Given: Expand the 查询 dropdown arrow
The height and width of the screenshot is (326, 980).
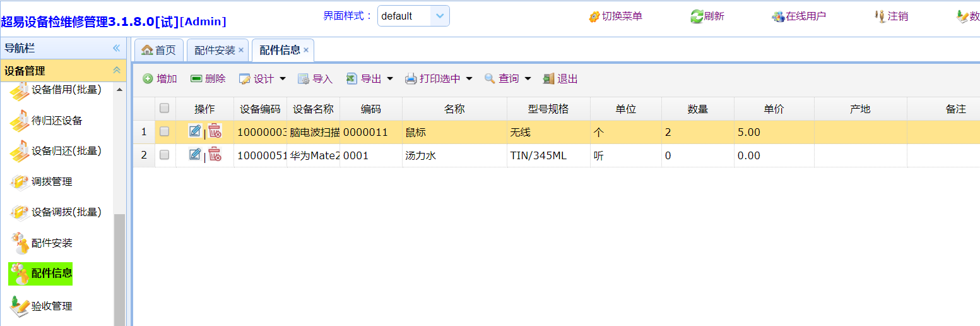Looking at the screenshot, I should 528,79.
